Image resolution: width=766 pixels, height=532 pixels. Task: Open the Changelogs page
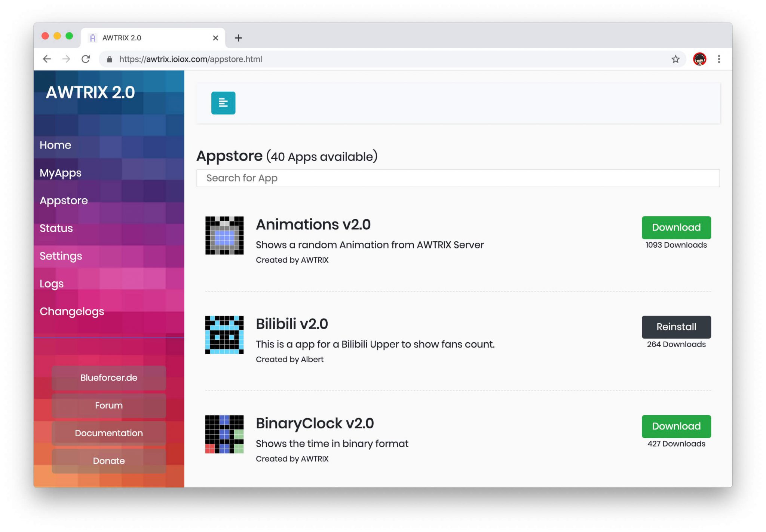72,311
